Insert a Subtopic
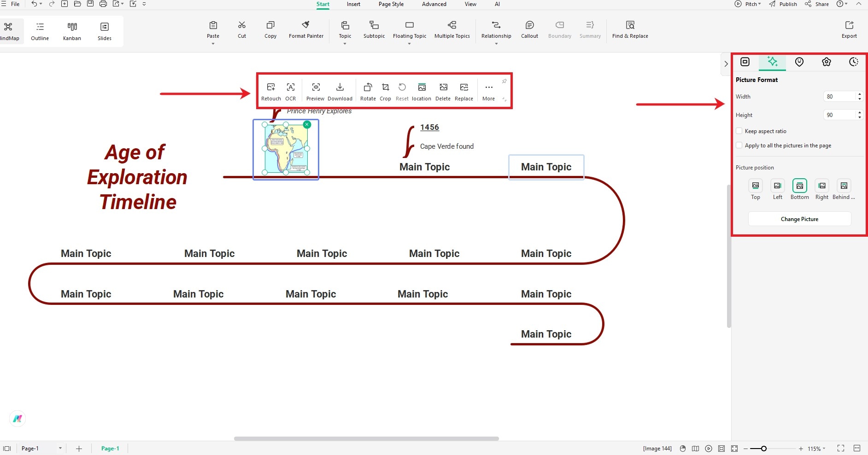The image size is (868, 455). coord(374,29)
